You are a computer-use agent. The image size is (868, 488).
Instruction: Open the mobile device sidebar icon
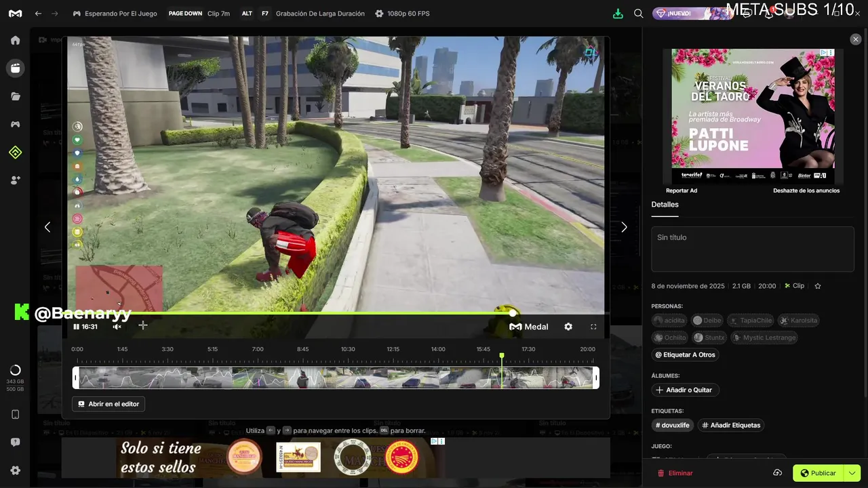point(15,414)
